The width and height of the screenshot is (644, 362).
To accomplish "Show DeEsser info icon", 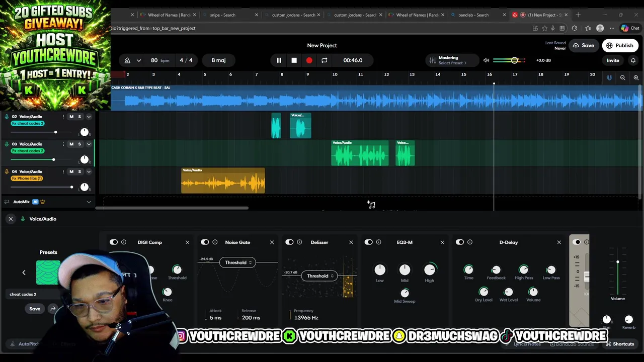I will pyautogui.click(x=299, y=242).
